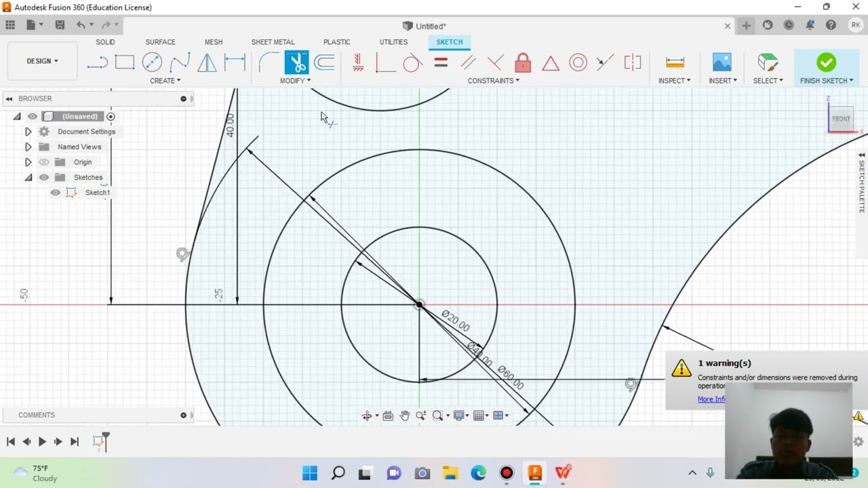Switch to the UTILITIES tab
The height and width of the screenshot is (488, 868).
(x=393, y=42)
